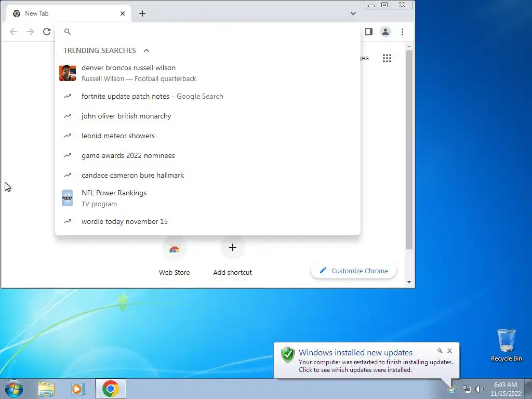Viewport: 532px width, 399px height.
Task: Click the NFL Power Rankings thumbnail
Action: (67, 198)
